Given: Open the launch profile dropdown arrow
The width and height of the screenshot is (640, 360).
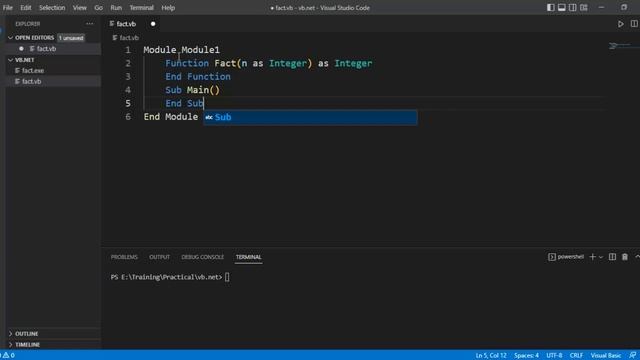Looking at the screenshot, I should pos(601,257).
